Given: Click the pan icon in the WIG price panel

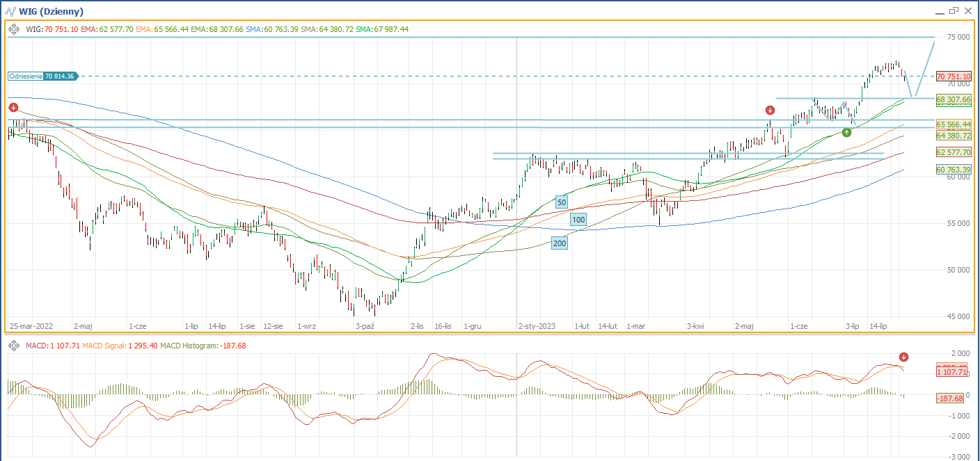Looking at the screenshot, I should point(13,29).
